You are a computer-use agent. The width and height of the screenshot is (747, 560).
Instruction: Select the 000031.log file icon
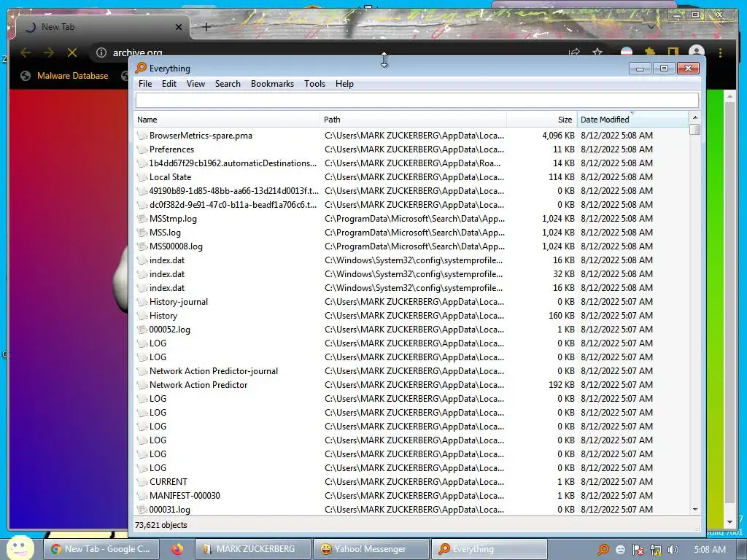142,510
